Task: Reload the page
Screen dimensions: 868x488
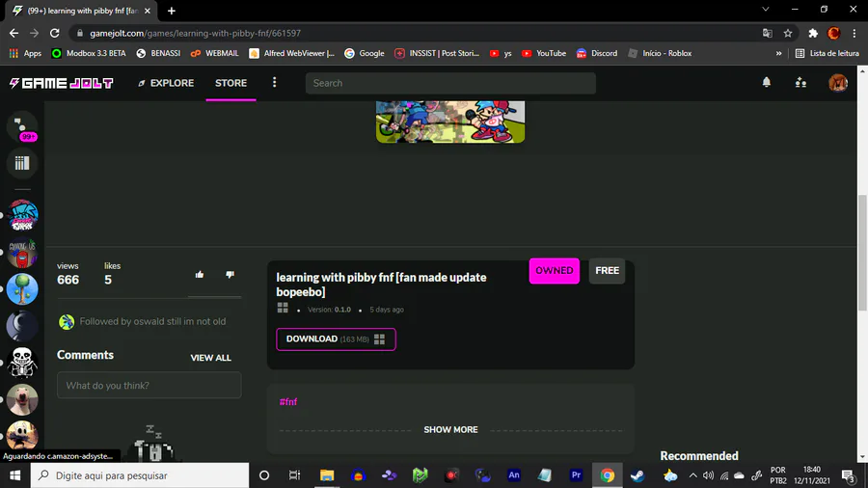Action: point(54,33)
